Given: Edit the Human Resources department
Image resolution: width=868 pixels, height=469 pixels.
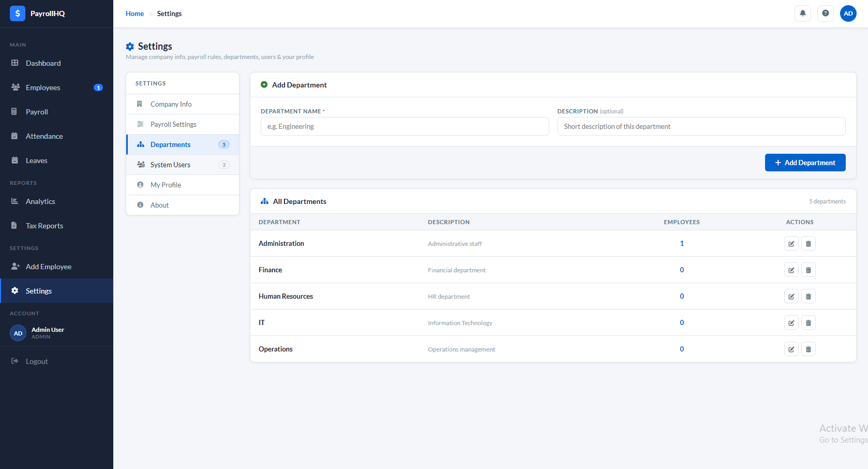Looking at the screenshot, I should (791, 296).
